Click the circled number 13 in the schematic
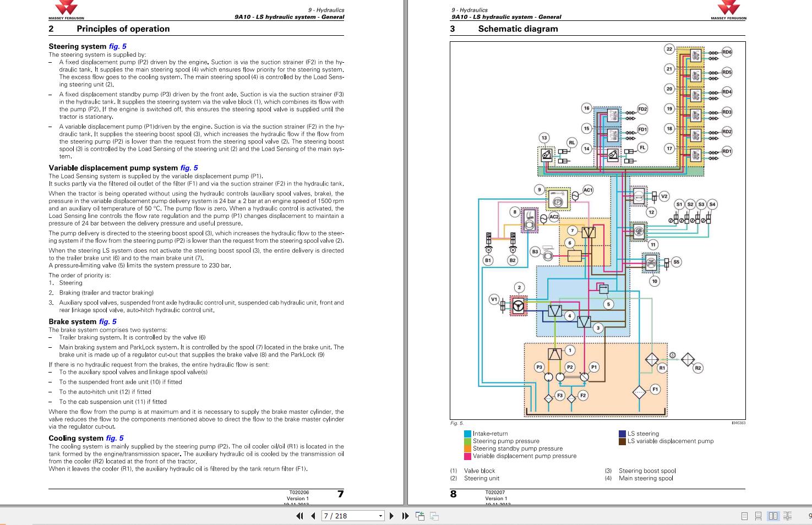This screenshot has height=525, width=812. [544, 138]
